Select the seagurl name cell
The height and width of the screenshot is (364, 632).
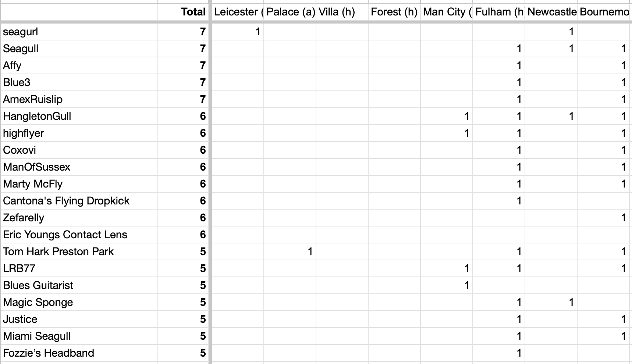click(x=79, y=32)
